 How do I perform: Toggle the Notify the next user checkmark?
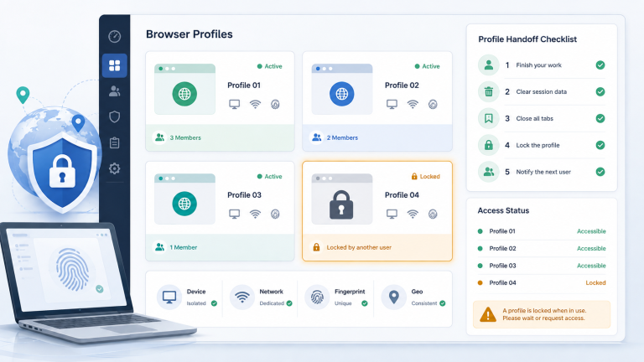point(600,172)
